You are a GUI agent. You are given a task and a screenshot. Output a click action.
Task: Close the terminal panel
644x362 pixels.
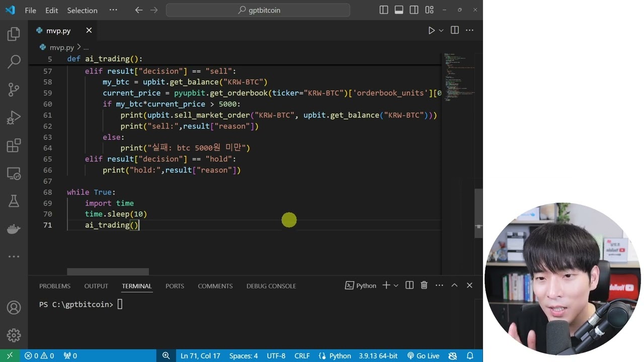tap(469, 285)
